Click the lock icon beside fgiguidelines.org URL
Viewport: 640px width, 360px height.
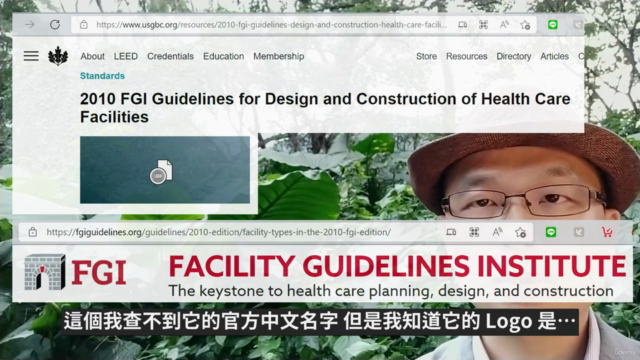click(33, 232)
